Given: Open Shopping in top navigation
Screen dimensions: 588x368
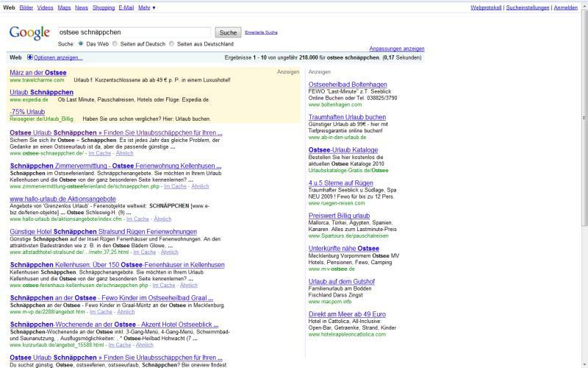Looking at the screenshot, I should click(x=104, y=7).
